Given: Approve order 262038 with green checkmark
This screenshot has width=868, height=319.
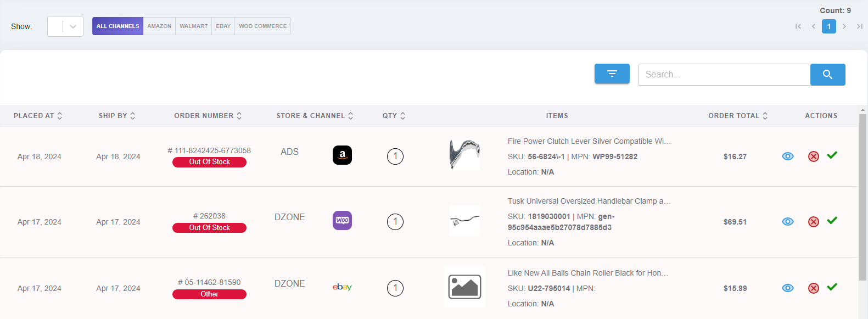Looking at the screenshot, I should coord(832,221).
